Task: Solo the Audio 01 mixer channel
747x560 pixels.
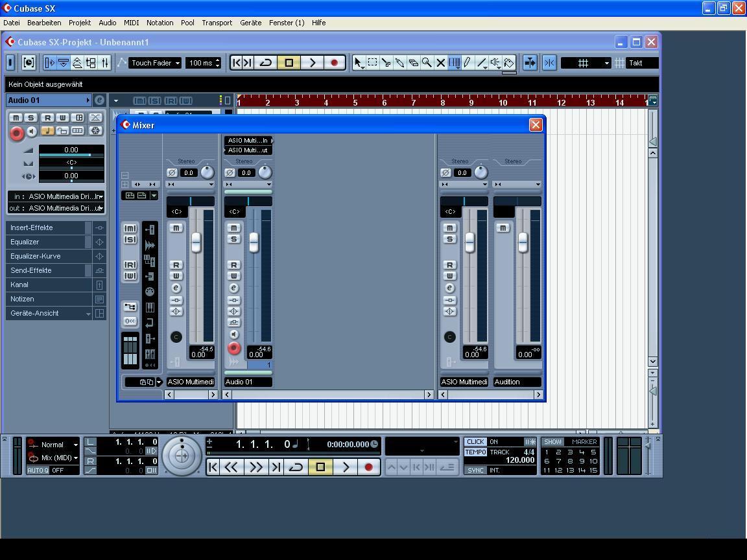Action: (x=233, y=239)
